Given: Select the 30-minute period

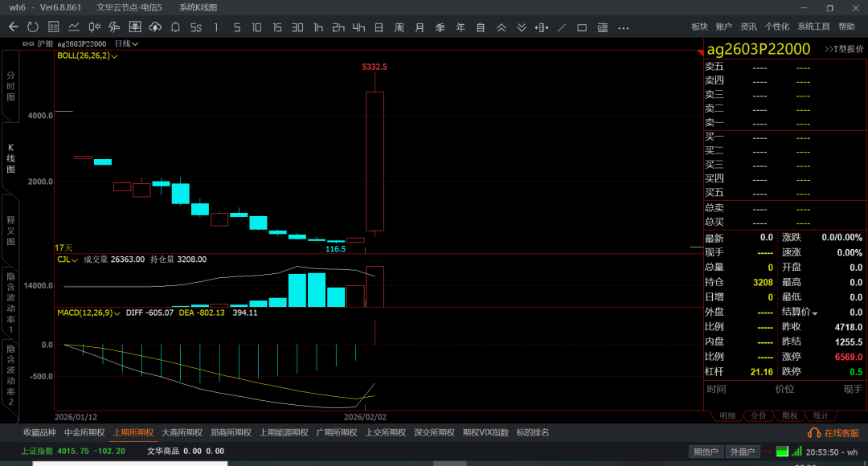Looking at the screenshot, I should [x=297, y=27].
